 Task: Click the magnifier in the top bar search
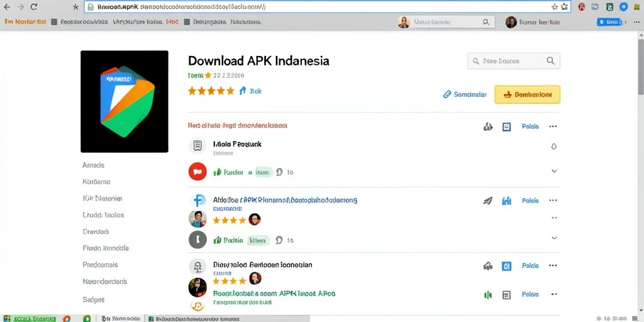point(486,22)
